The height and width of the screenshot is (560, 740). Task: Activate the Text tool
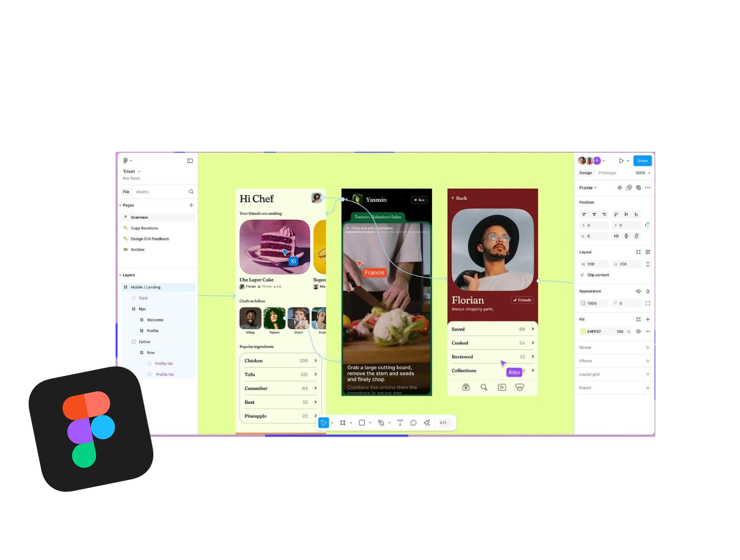tap(400, 423)
